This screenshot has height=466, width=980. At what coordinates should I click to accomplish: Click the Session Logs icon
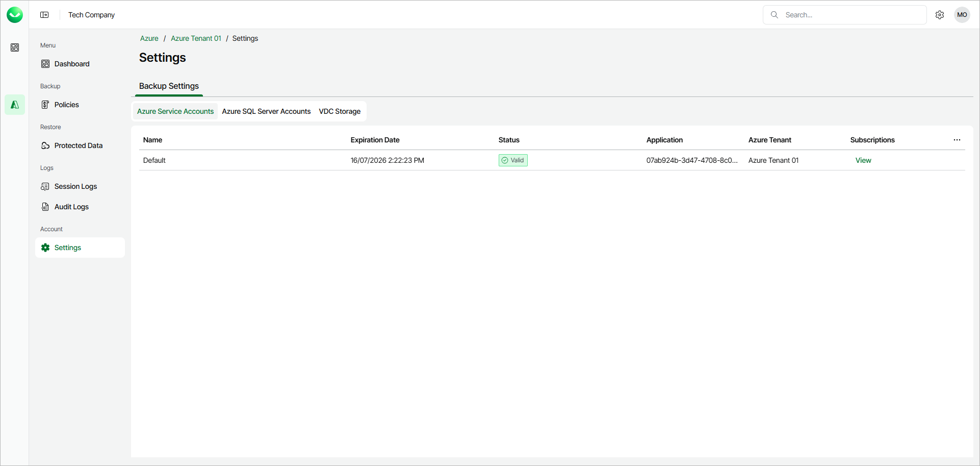[x=45, y=186]
